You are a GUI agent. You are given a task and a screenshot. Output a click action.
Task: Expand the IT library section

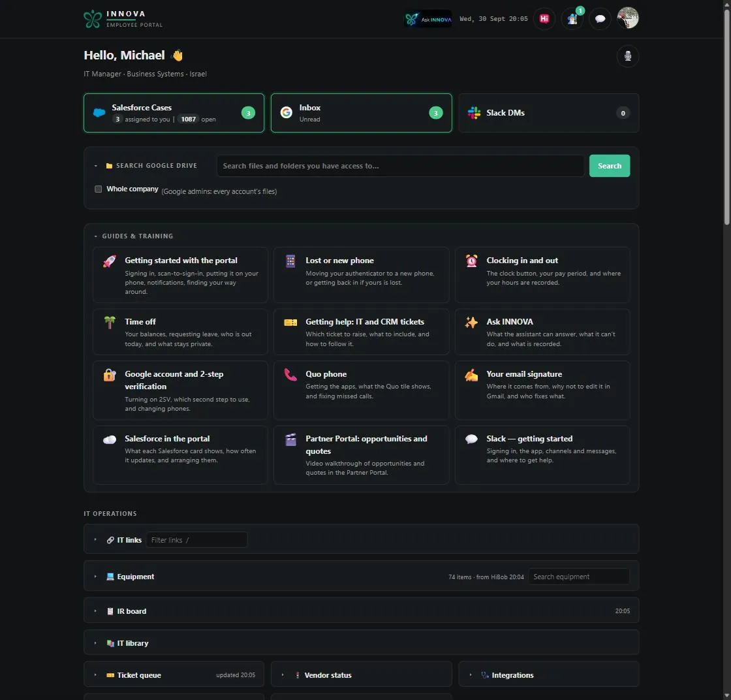[95, 643]
